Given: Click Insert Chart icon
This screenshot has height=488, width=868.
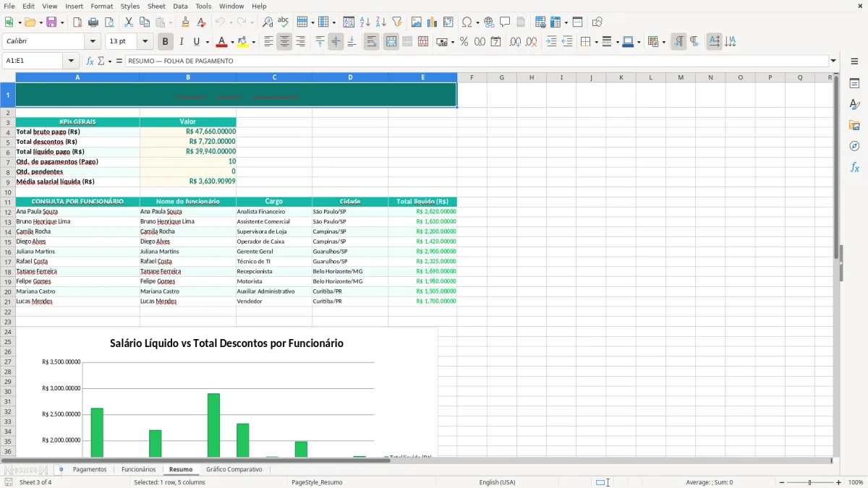Looking at the screenshot, I should point(433,22).
